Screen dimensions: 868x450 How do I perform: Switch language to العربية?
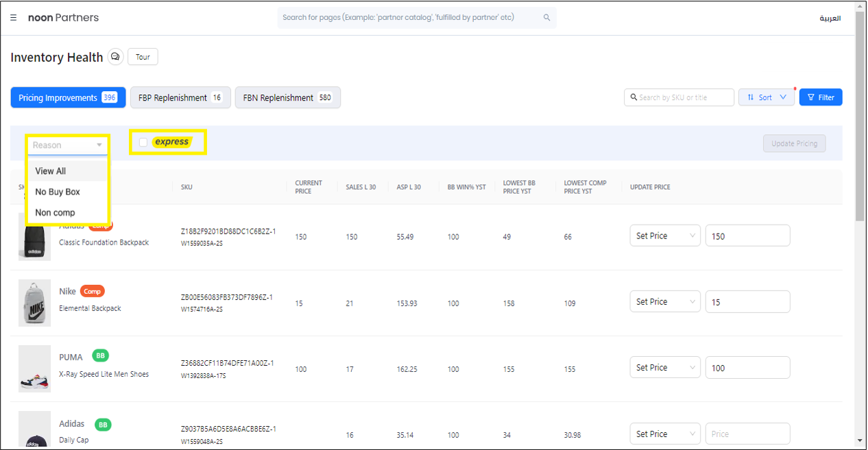point(830,18)
